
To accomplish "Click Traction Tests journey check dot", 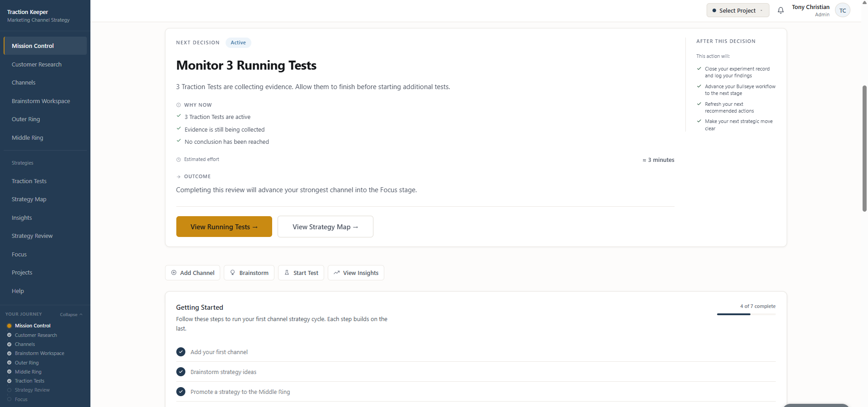I will click(x=9, y=381).
